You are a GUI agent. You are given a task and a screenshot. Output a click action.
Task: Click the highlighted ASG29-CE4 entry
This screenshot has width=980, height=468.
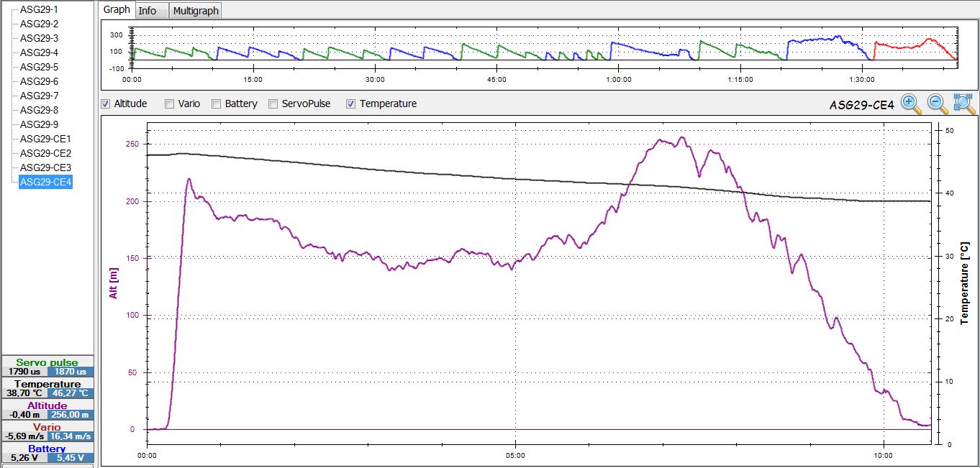(x=45, y=182)
